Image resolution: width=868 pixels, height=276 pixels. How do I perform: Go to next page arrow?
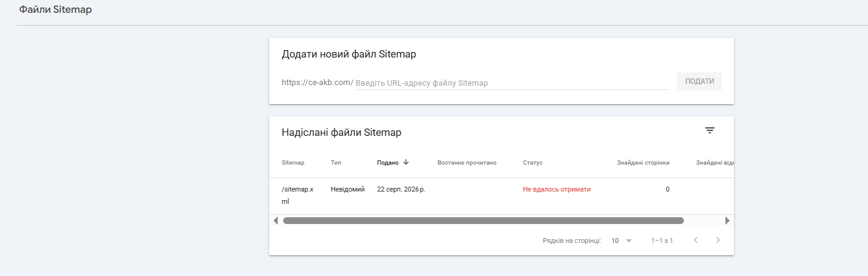(x=718, y=240)
